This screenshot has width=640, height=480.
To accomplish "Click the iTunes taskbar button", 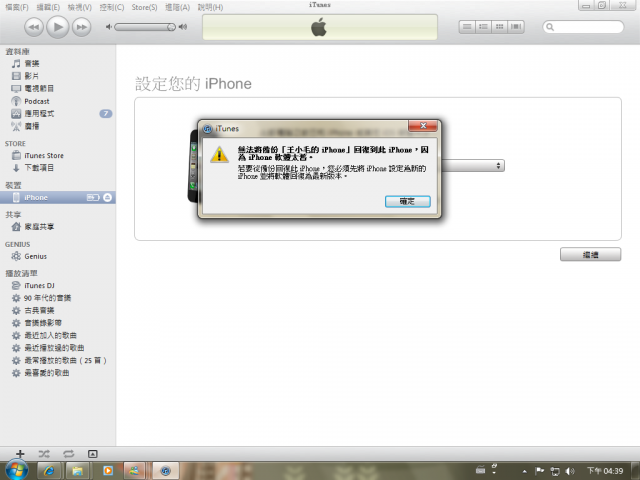I will click(166, 471).
